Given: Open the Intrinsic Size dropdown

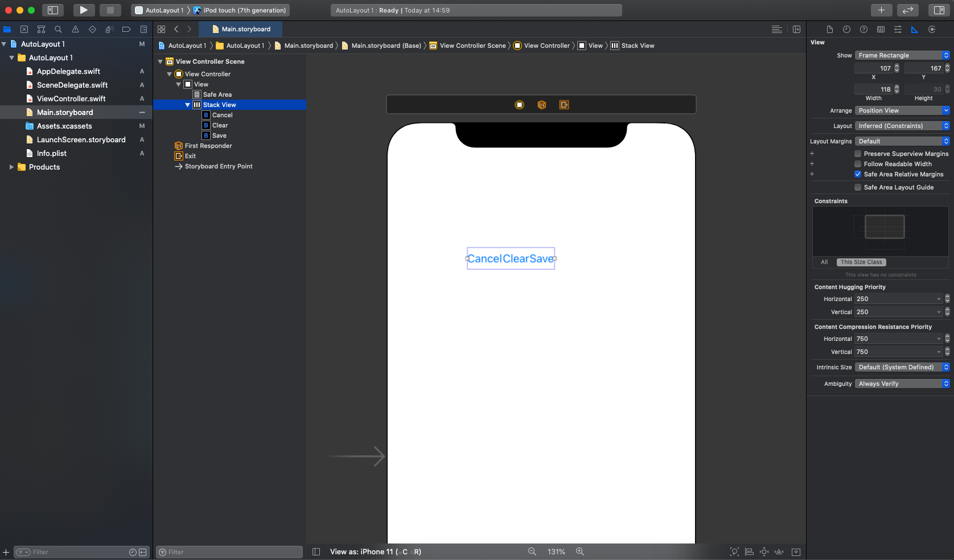Looking at the screenshot, I should tap(902, 367).
